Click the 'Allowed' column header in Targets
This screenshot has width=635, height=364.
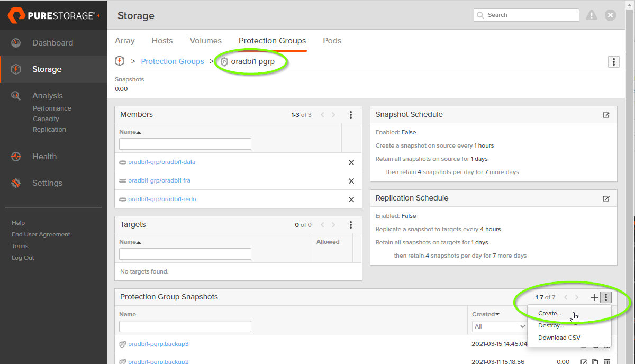point(328,242)
